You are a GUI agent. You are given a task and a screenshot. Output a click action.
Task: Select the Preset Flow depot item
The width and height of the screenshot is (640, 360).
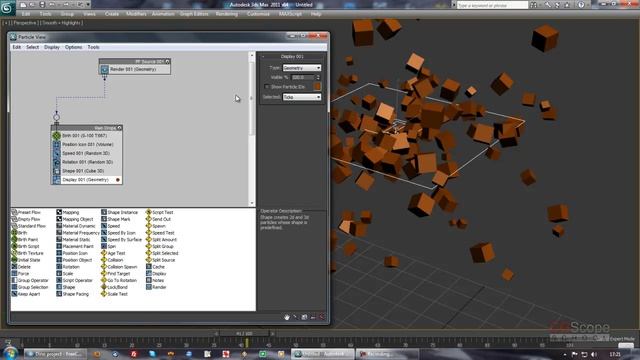tap(26, 212)
